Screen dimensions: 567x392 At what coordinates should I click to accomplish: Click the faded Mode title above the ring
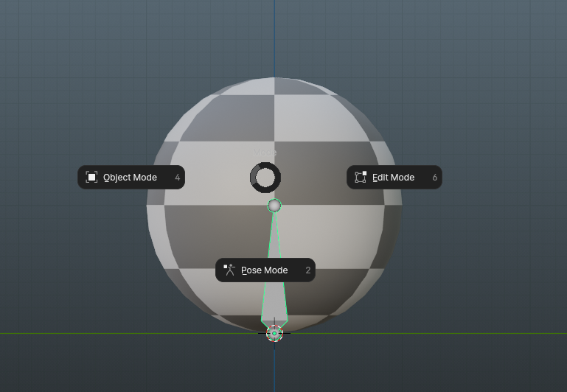pyautogui.click(x=265, y=152)
